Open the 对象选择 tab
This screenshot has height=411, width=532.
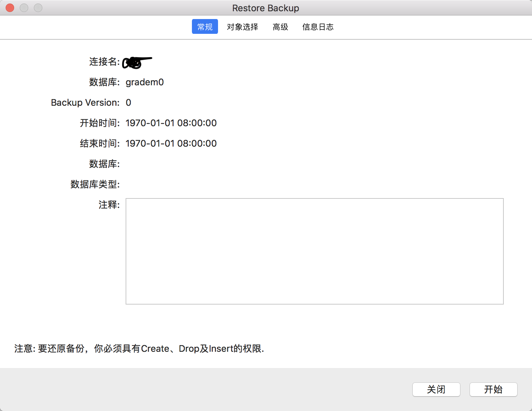tap(242, 27)
